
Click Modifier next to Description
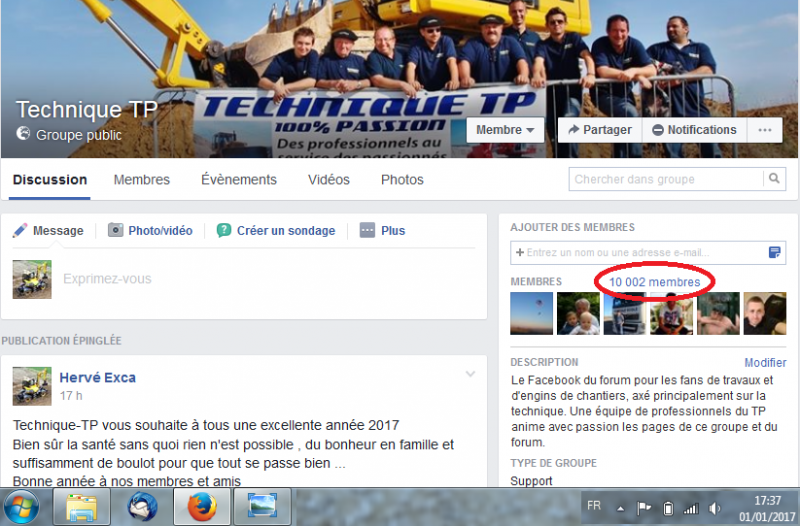[765, 362]
